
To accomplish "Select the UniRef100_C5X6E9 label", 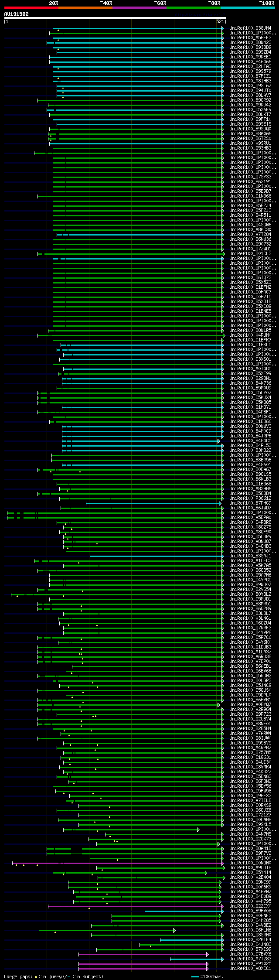I will click(250, 110).
